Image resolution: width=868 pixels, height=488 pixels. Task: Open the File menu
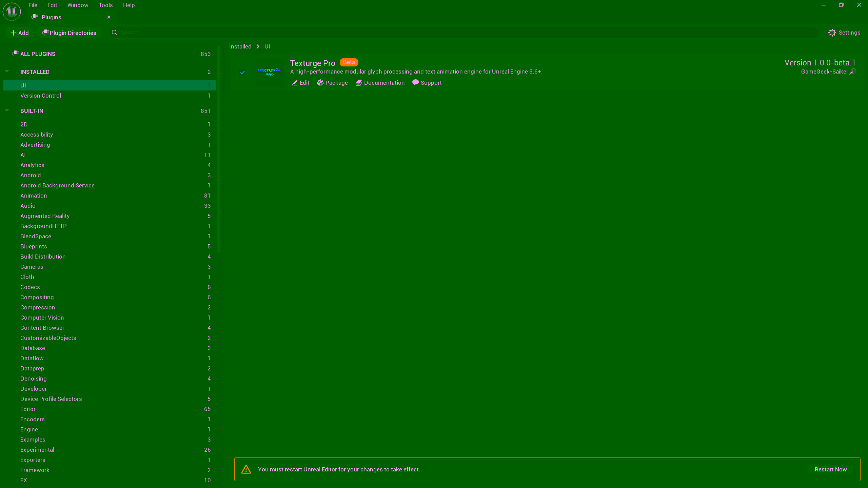coord(33,5)
